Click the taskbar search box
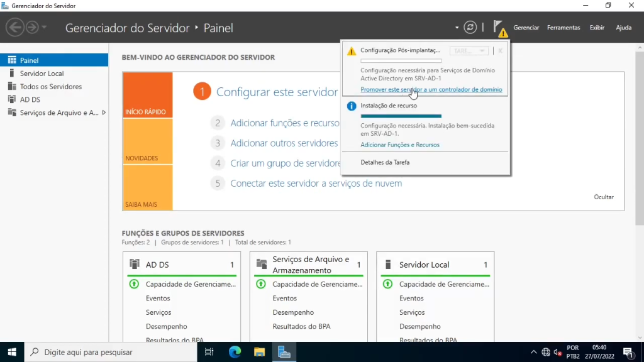This screenshot has width=644, height=362. [111, 352]
